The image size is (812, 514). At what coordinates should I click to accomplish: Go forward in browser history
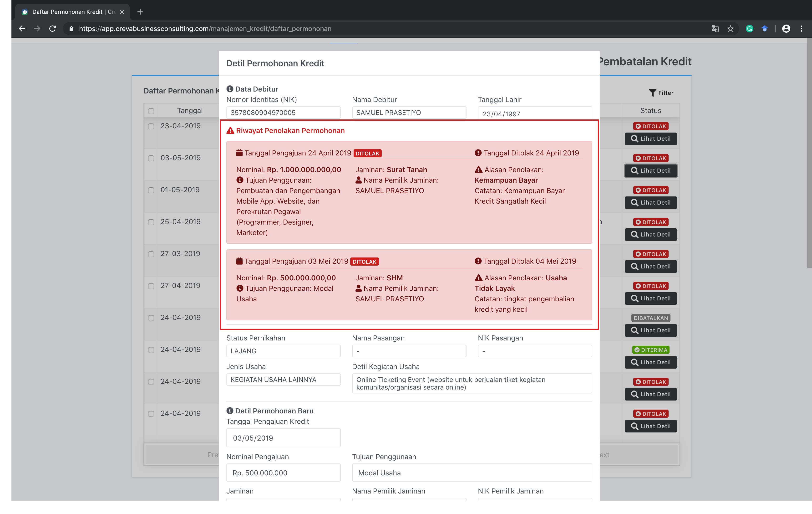pyautogui.click(x=37, y=29)
